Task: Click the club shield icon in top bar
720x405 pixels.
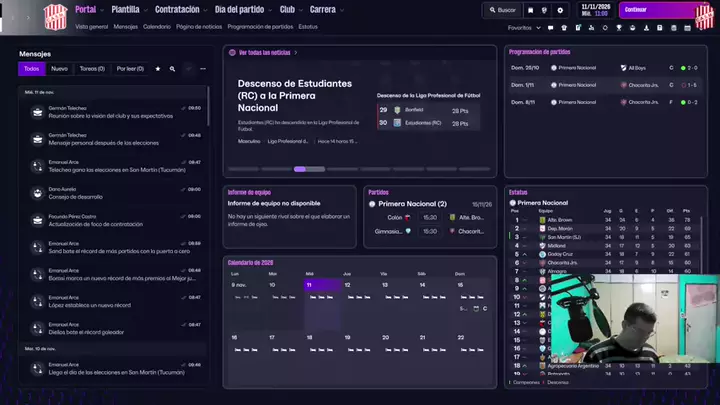Action: coord(544,10)
